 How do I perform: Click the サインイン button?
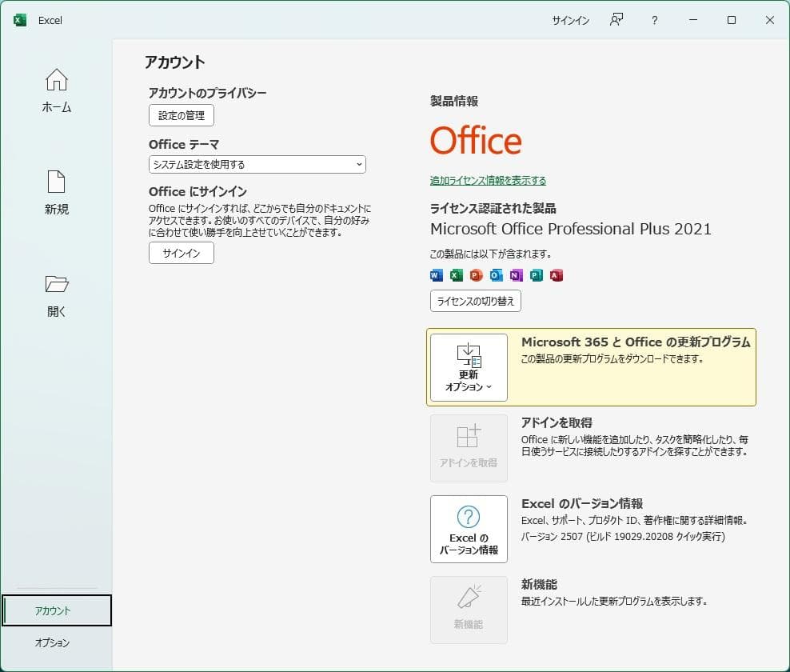click(181, 253)
